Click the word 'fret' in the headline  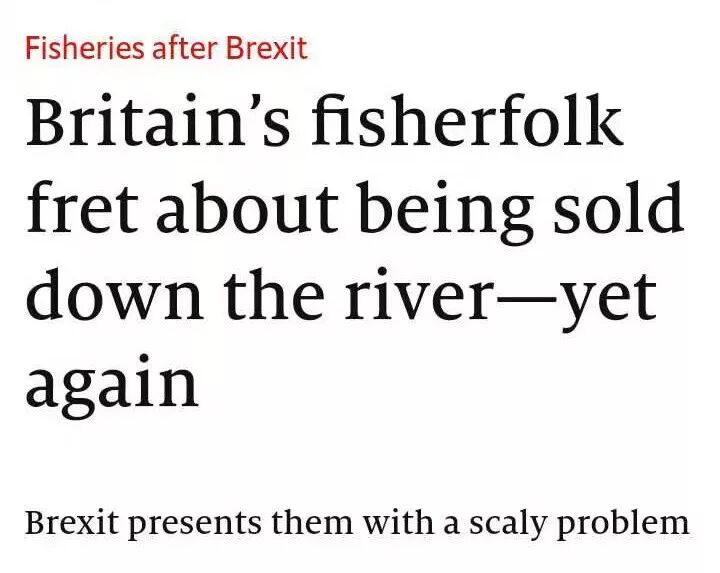(76, 210)
